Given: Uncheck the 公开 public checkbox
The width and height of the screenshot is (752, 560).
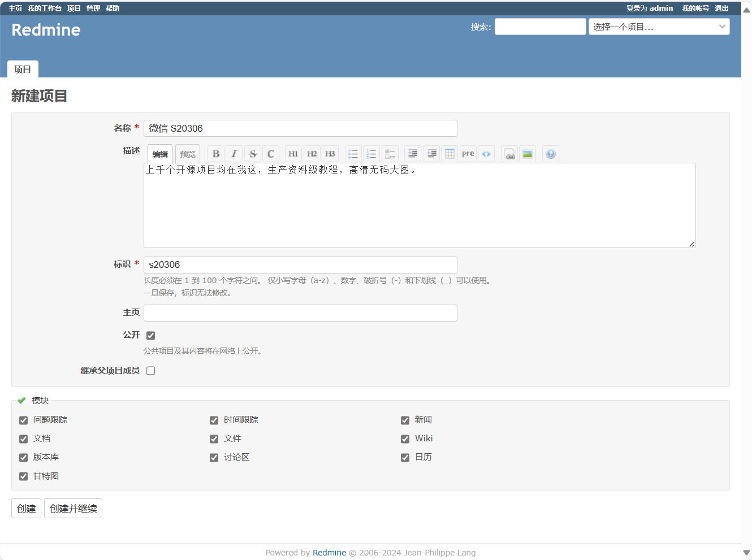Looking at the screenshot, I should 151,336.
